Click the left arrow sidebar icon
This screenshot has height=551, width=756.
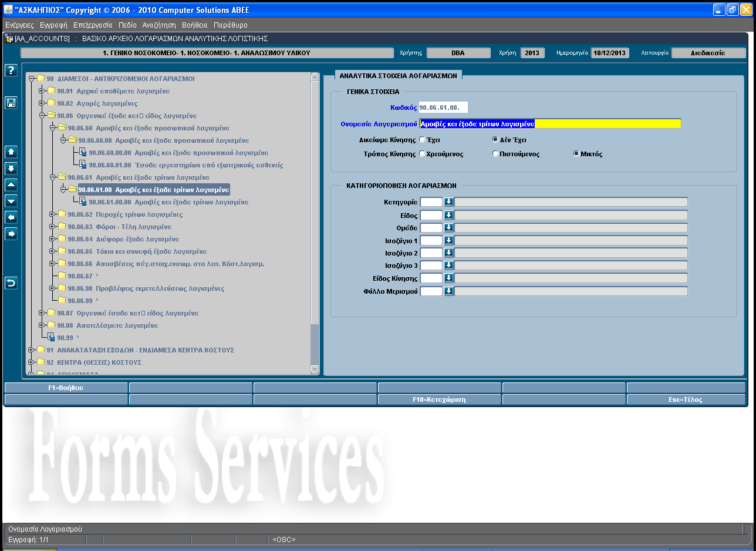point(11,217)
